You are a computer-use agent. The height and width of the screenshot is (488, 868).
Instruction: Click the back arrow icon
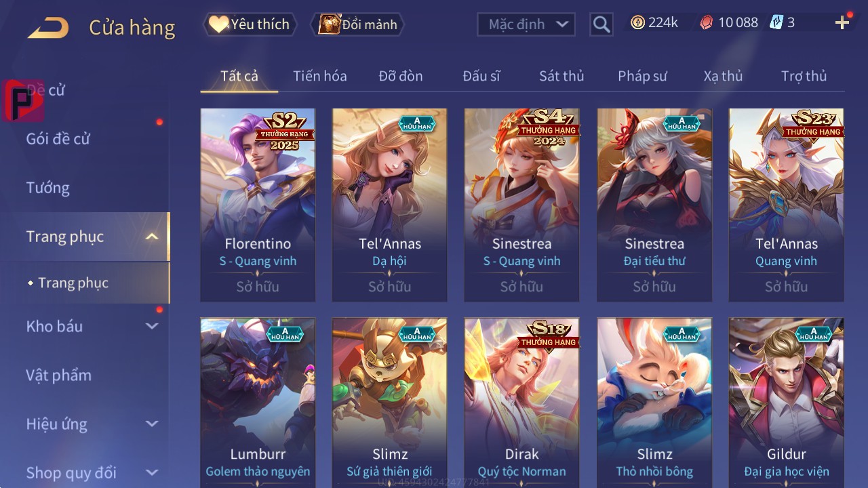point(48,28)
